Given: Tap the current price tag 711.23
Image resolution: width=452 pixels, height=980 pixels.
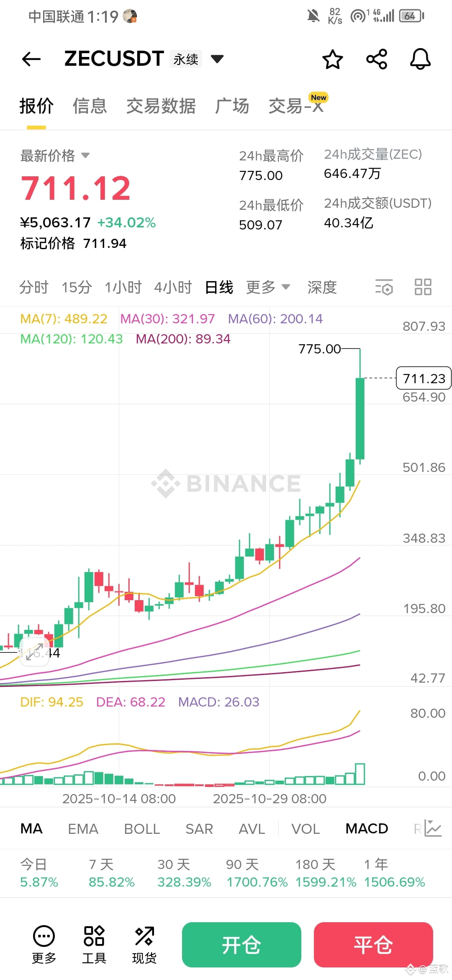Looking at the screenshot, I should point(424,378).
